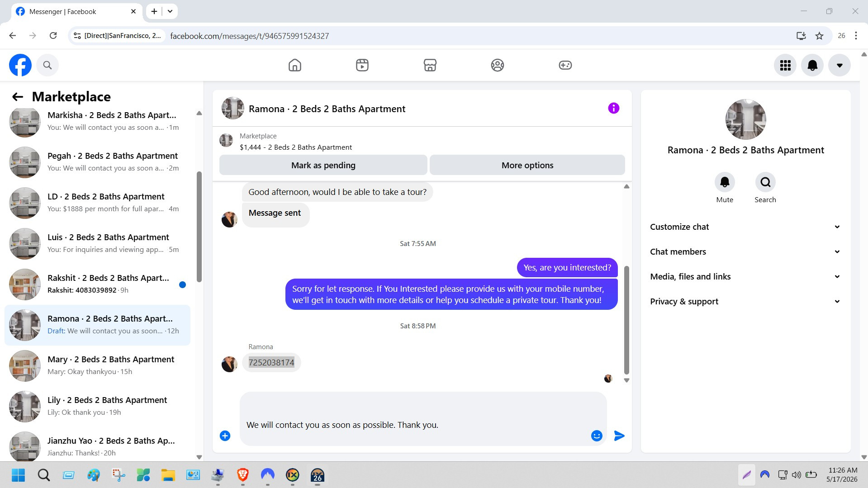Open the Groups icon in top navigation
The height and width of the screenshot is (488, 868).
[x=498, y=65]
